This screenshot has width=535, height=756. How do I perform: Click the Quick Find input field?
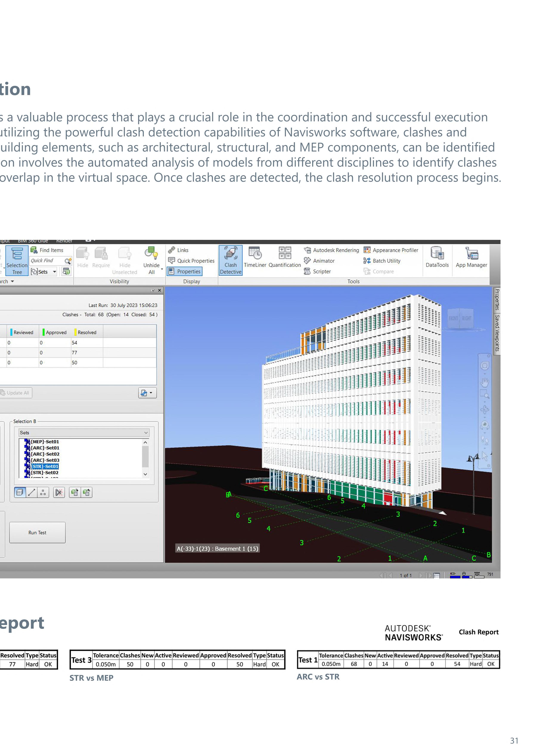(46, 261)
